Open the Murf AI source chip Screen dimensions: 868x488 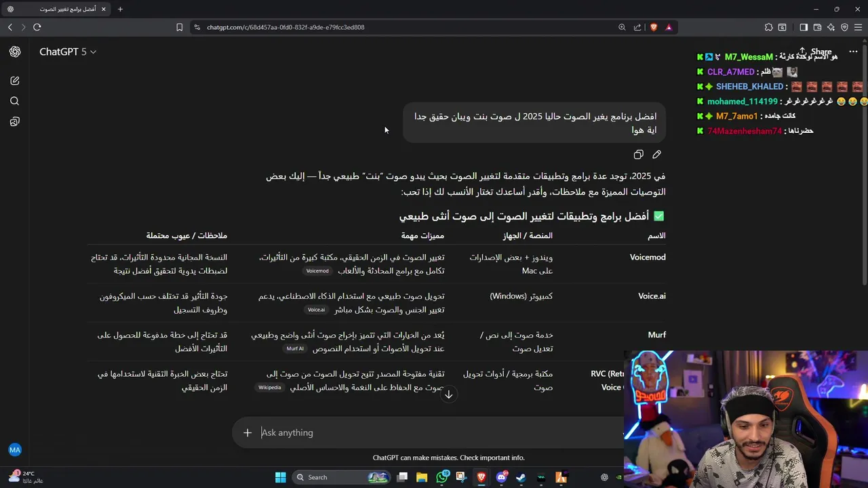tap(295, 348)
